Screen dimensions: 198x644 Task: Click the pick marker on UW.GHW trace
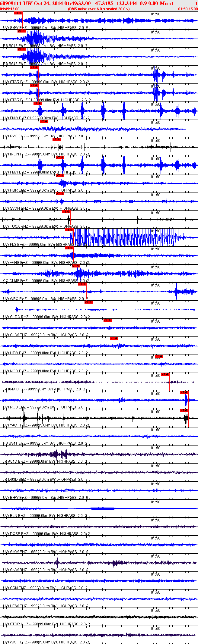[108, 320]
